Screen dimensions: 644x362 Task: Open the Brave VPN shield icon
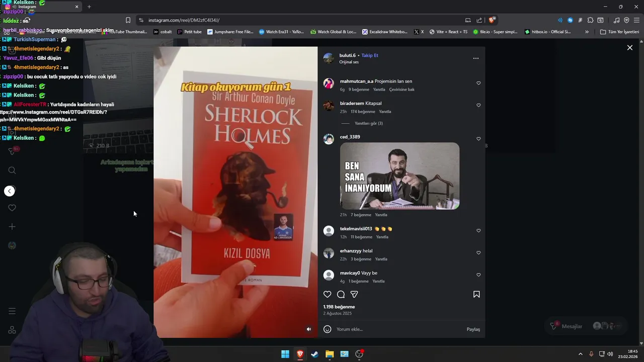coord(626,20)
